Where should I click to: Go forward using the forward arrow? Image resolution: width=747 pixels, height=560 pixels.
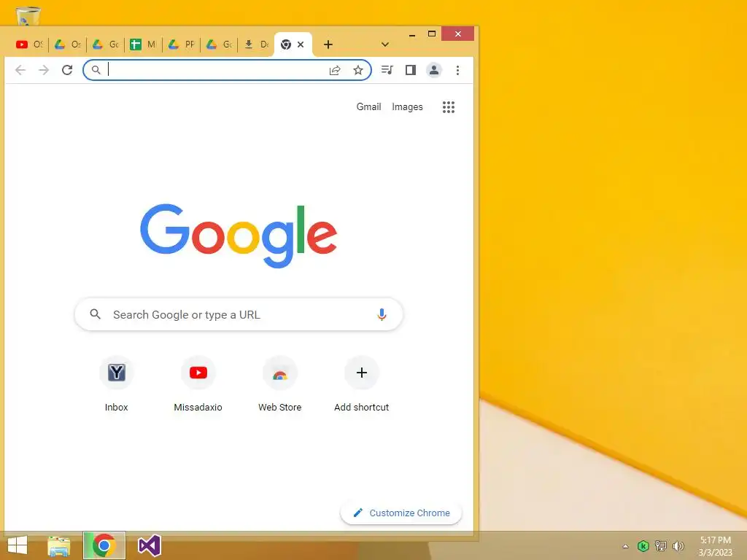[44, 71]
